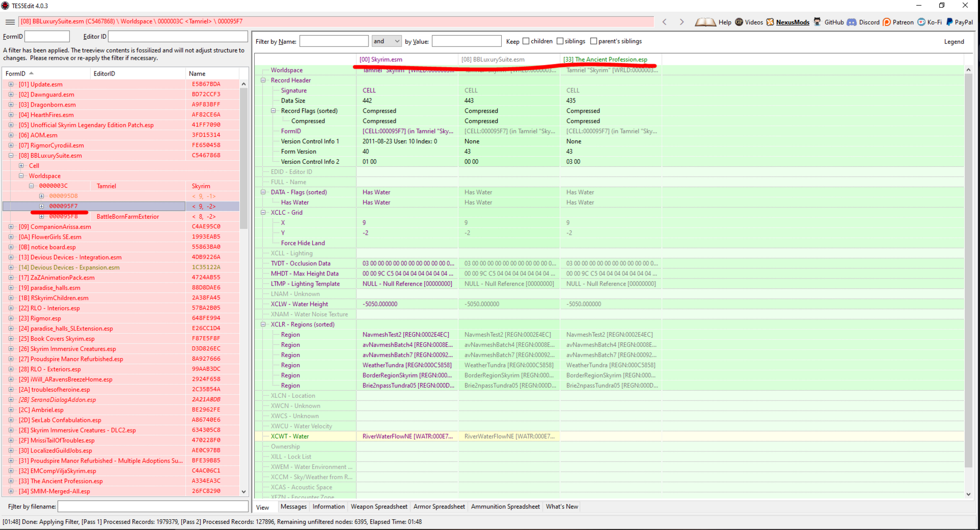The height and width of the screenshot is (530, 980).
Task: Focus the by Value input field
Action: click(467, 41)
